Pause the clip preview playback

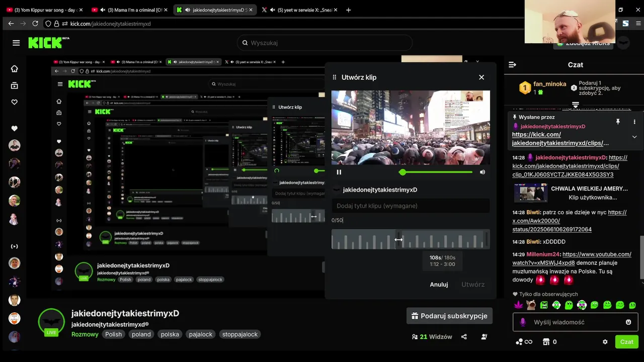click(x=339, y=172)
